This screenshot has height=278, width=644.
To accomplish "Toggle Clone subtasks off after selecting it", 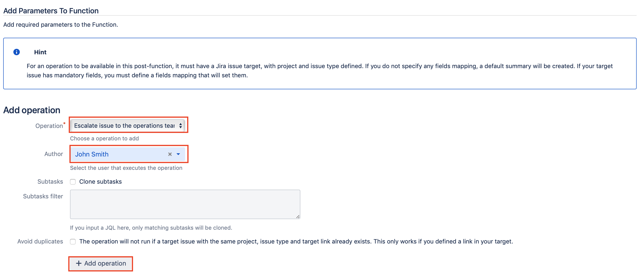I will pos(73,182).
